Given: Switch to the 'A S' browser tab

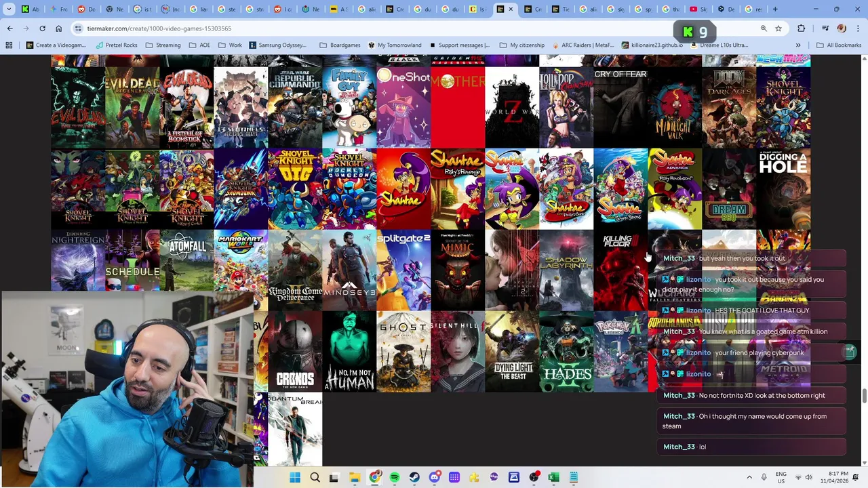Looking at the screenshot, I should pyautogui.click(x=338, y=9).
